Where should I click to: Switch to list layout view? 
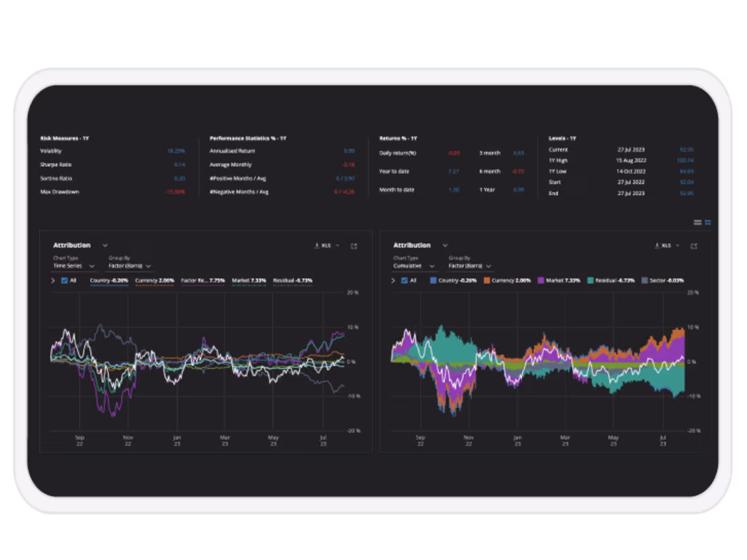[x=697, y=222]
